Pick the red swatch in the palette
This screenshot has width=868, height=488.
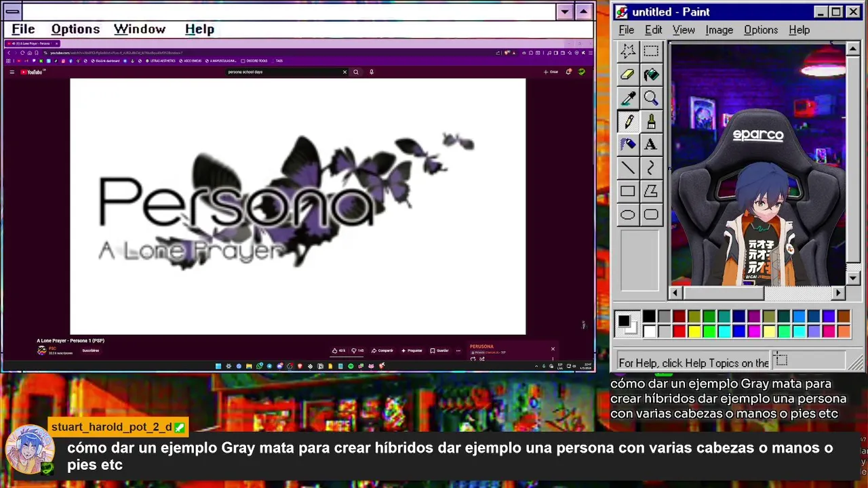679,331
